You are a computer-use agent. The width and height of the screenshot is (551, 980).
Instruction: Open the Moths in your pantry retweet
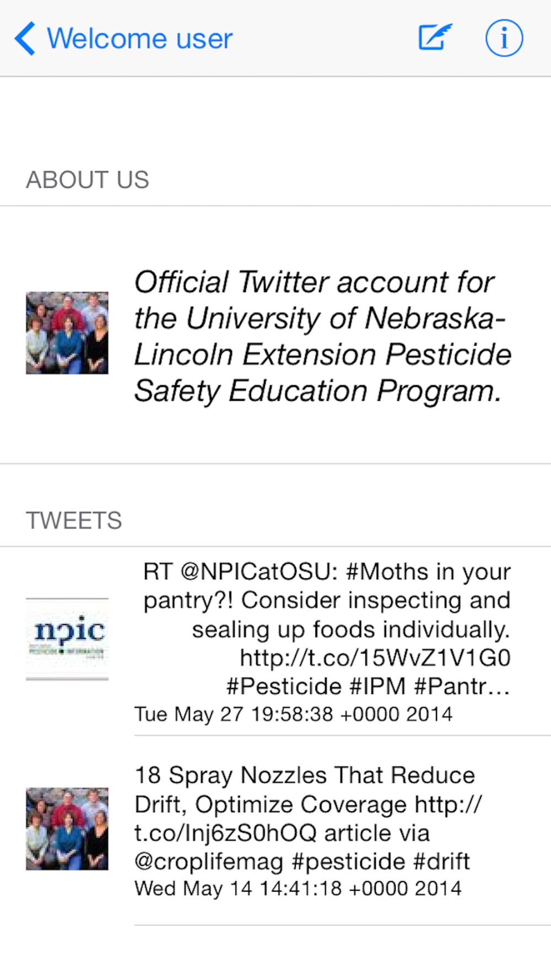point(327,629)
